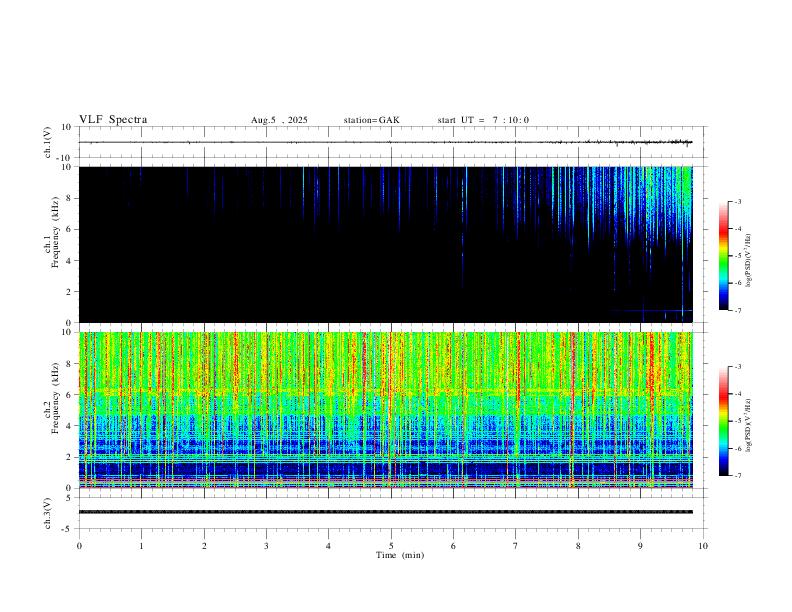The height and width of the screenshot is (612, 792).
Task: Click the "ch.3(V)" axis label
Action: click(x=48, y=513)
